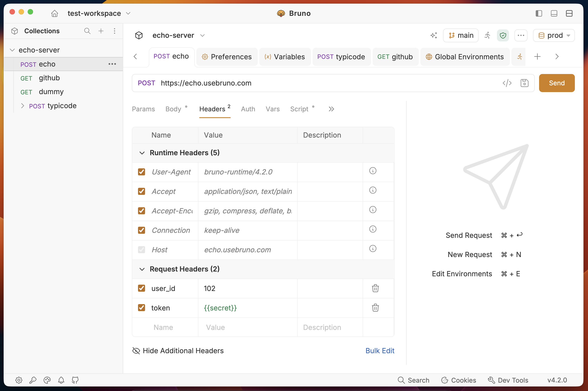Image resolution: width=588 pixels, height=391 pixels.
Task: Click the disabled Host header checkbox
Action: [142, 250]
